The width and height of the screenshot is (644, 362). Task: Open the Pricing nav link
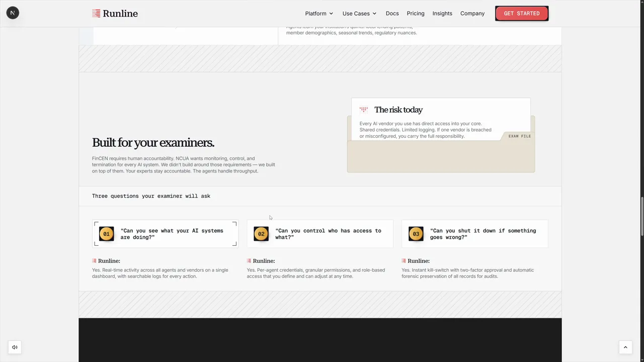(x=416, y=14)
